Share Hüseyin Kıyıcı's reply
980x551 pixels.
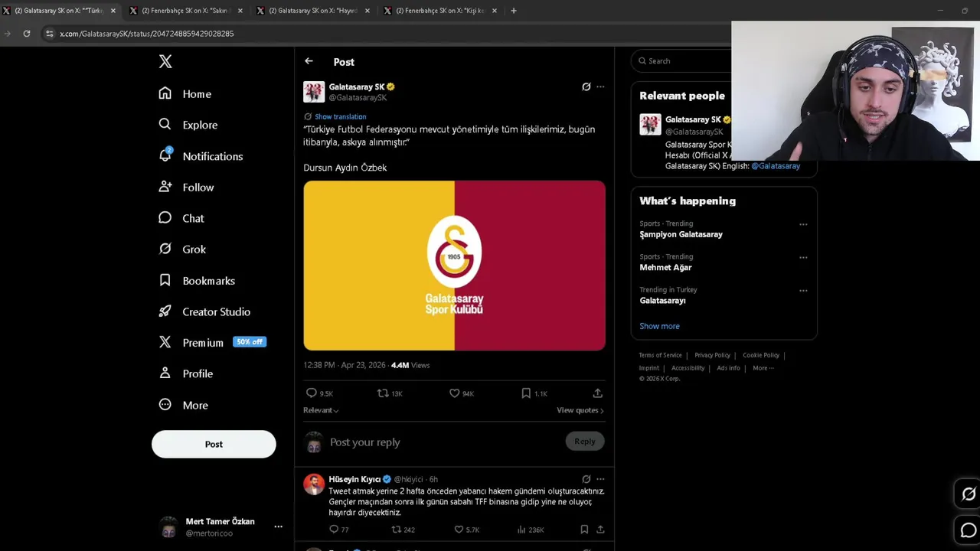600,530
